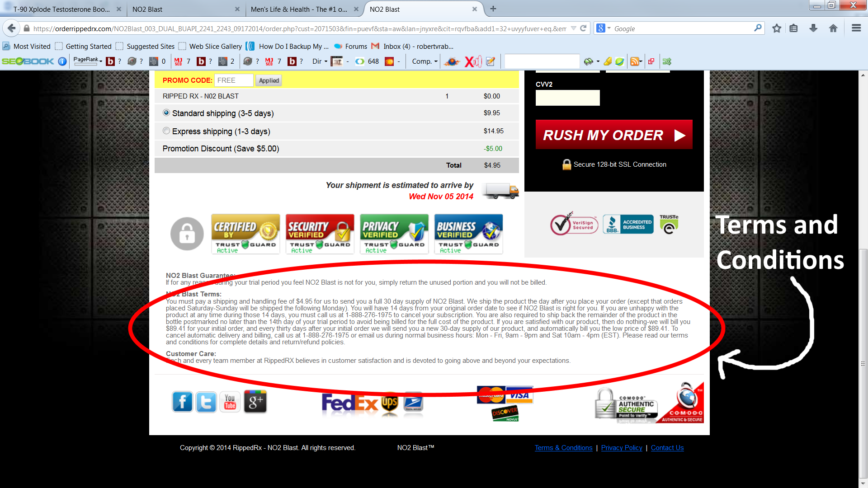Click the SEO toolbar RSS feed icon
Image resolution: width=868 pixels, height=488 pixels.
pyautogui.click(x=634, y=61)
